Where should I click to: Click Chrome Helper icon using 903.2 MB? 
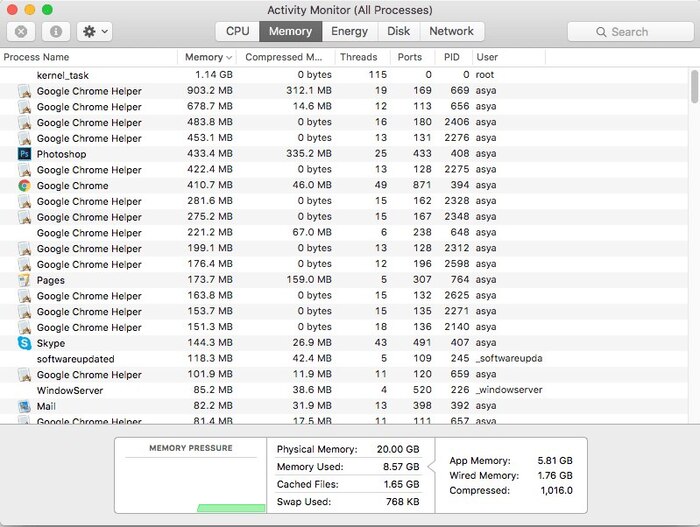(x=25, y=91)
